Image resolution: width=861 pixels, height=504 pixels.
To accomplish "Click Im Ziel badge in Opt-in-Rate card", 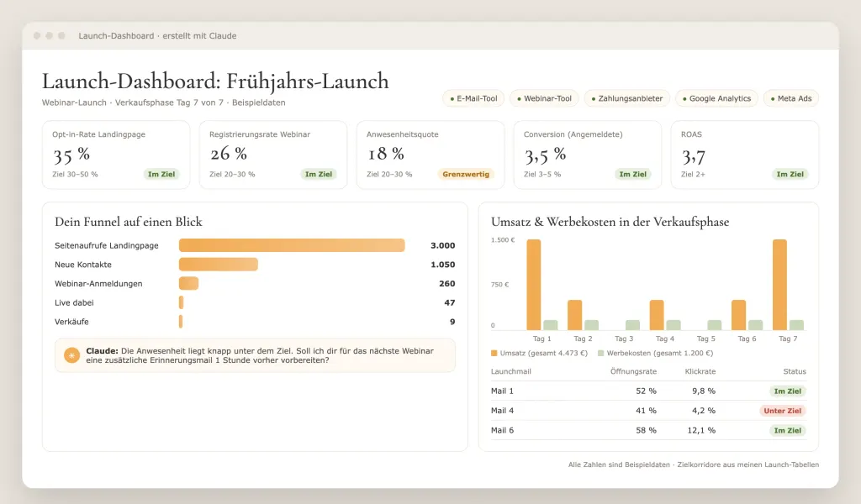I will [161, 174].
